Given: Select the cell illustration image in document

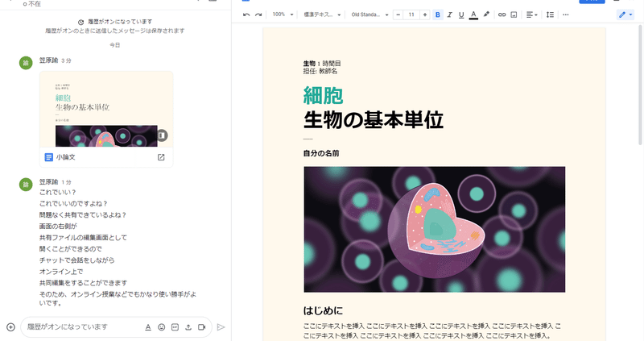Looking at the screenshot, I should coord(435,230).
